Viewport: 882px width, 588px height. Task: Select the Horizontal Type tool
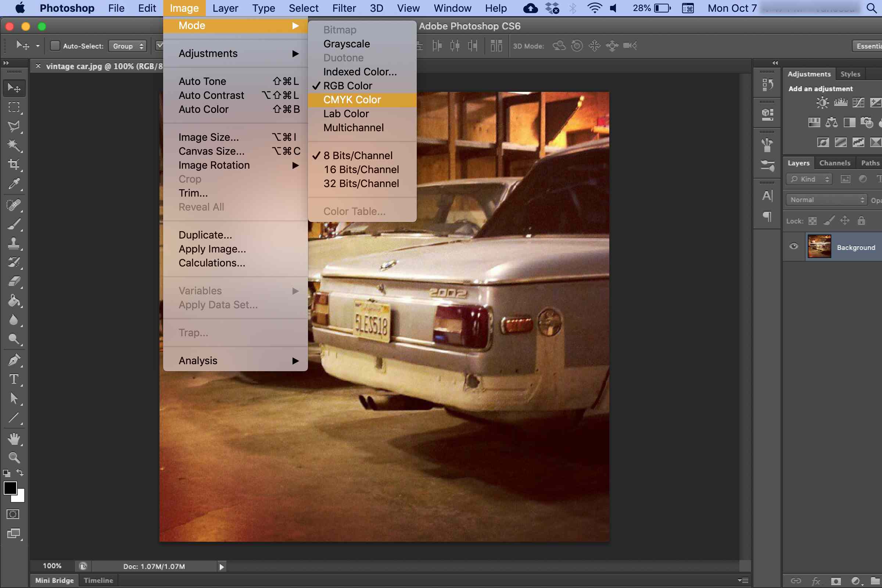coord(14,379)
